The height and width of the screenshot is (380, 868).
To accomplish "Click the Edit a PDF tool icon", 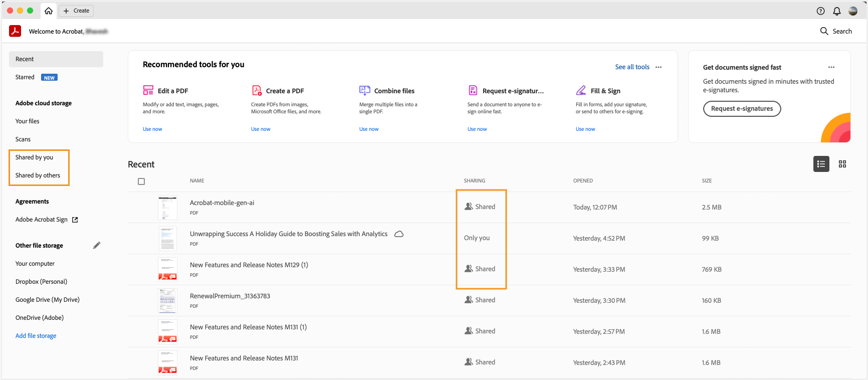I will (148, 90).
